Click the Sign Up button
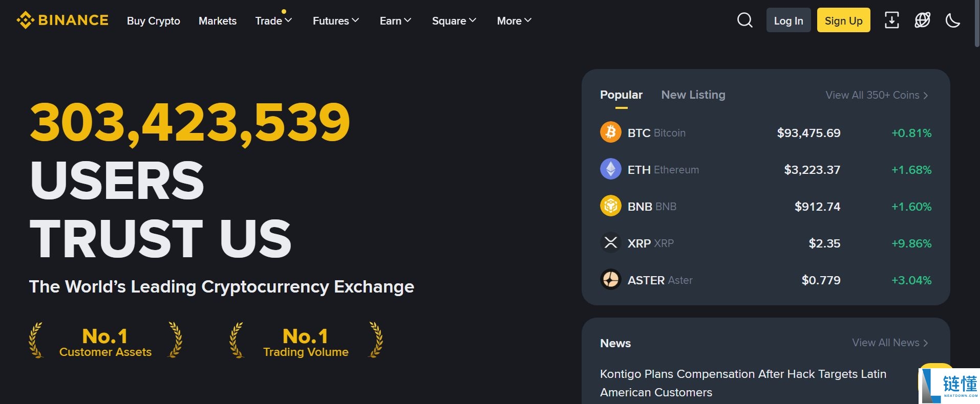980x404 pixels. point(844,20)
